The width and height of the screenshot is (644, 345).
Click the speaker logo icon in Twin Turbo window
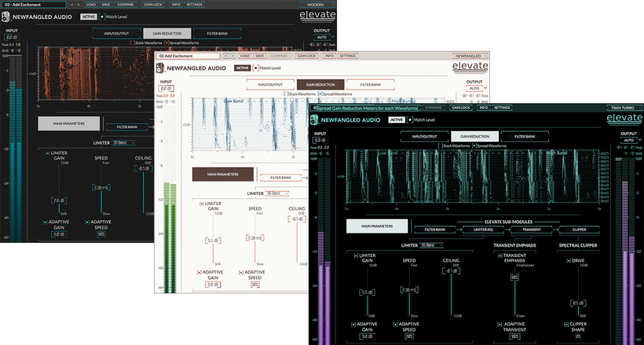pyautogui.click(x=314, y=120)
